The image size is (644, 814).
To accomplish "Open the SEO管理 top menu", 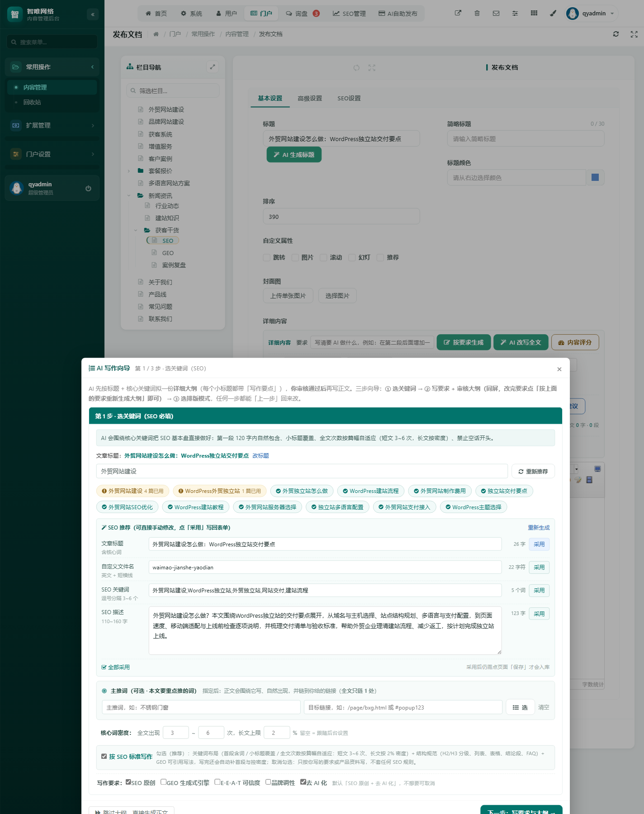I will coord(349,14).
